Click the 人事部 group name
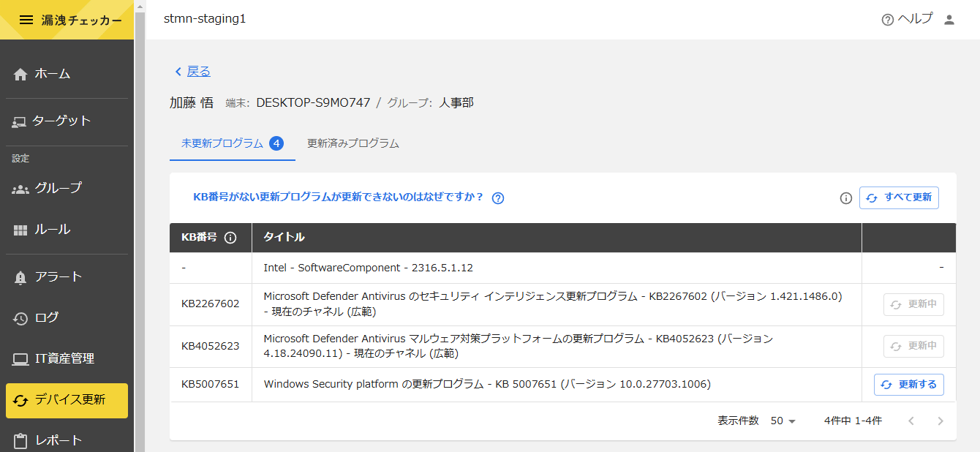This screenshot has height=452, width=980. point(456,103)
